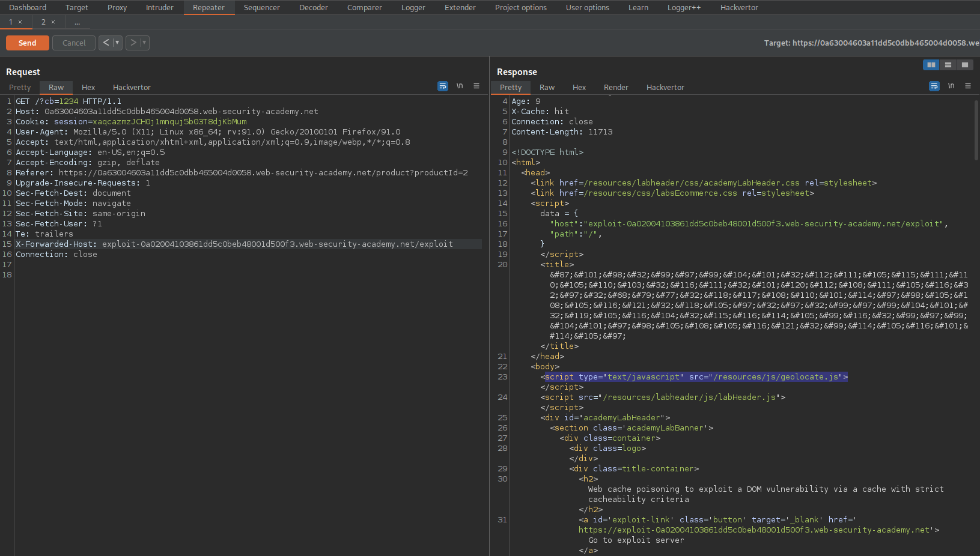Switch Response view to Hex
The height and width of the screenshot is (556, 980).
(x=579, y=87)
